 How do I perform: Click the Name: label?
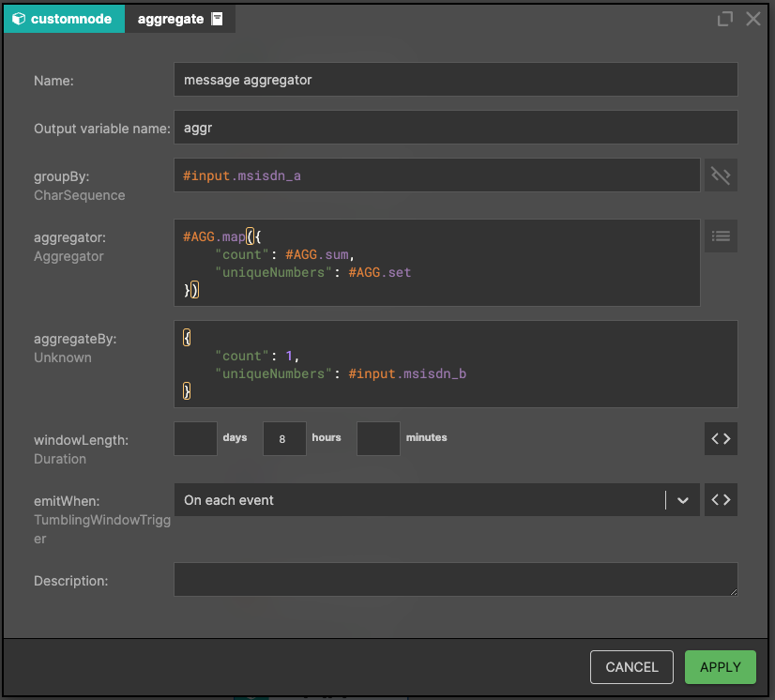[53, 81]
